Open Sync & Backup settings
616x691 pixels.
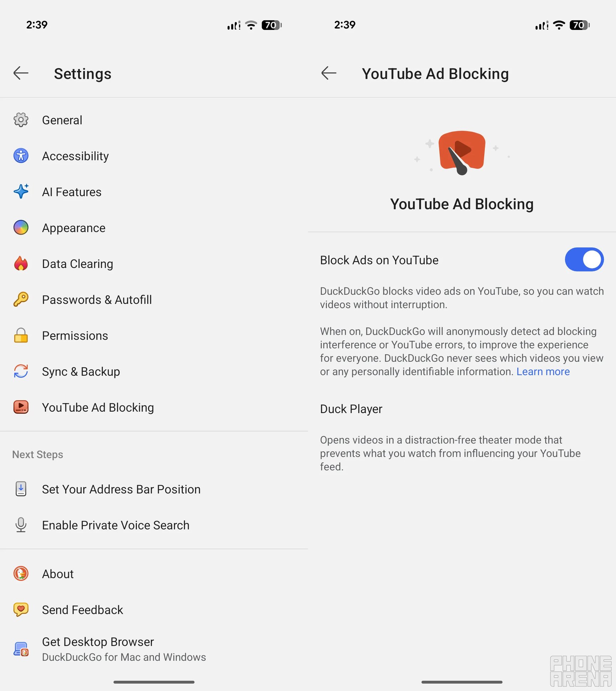click(x=154, y=372)
